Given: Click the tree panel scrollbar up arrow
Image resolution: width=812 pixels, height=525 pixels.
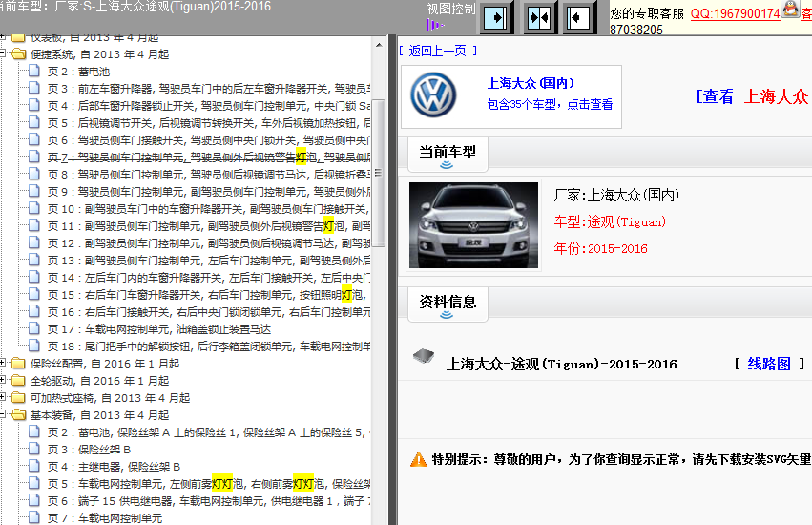Looking at the screenshot, I should [379, 45].
